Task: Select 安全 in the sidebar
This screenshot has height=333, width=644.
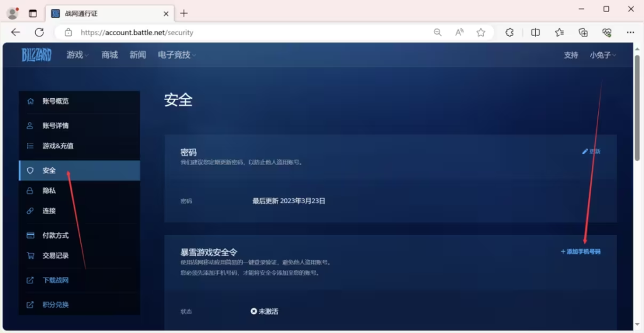Action: pyautogui.click(x=79, y=170)
